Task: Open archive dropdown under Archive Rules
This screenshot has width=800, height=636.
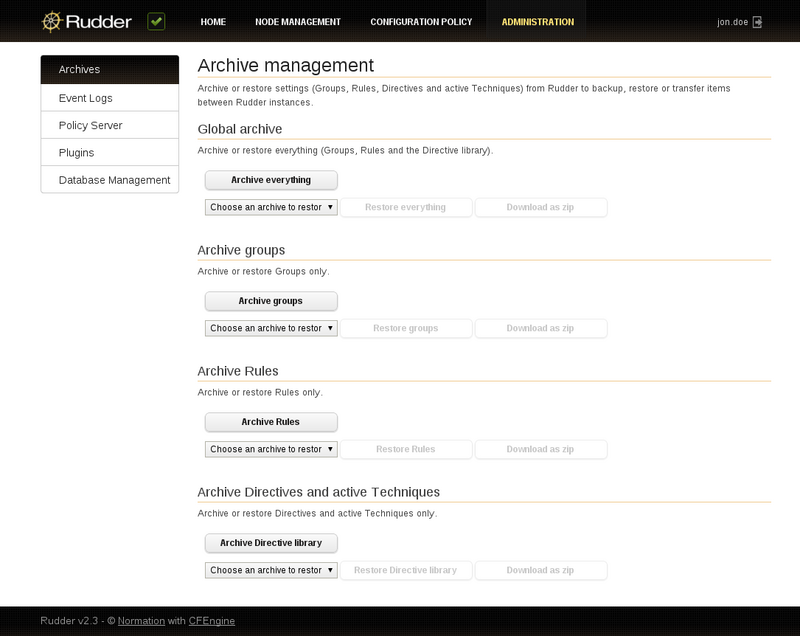Action: (271, 449)
